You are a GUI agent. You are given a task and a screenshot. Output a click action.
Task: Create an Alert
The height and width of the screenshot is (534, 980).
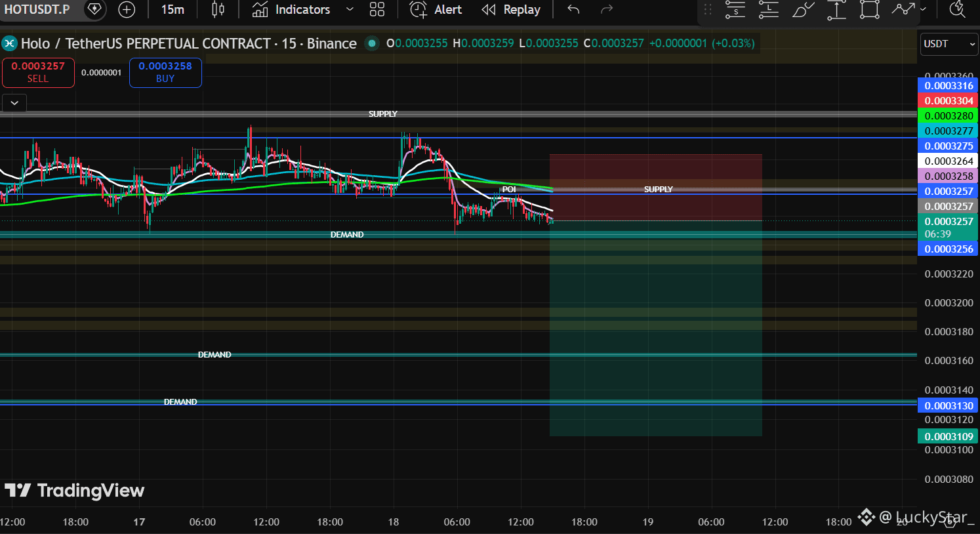pyautogui.click(x=436, y=9)
